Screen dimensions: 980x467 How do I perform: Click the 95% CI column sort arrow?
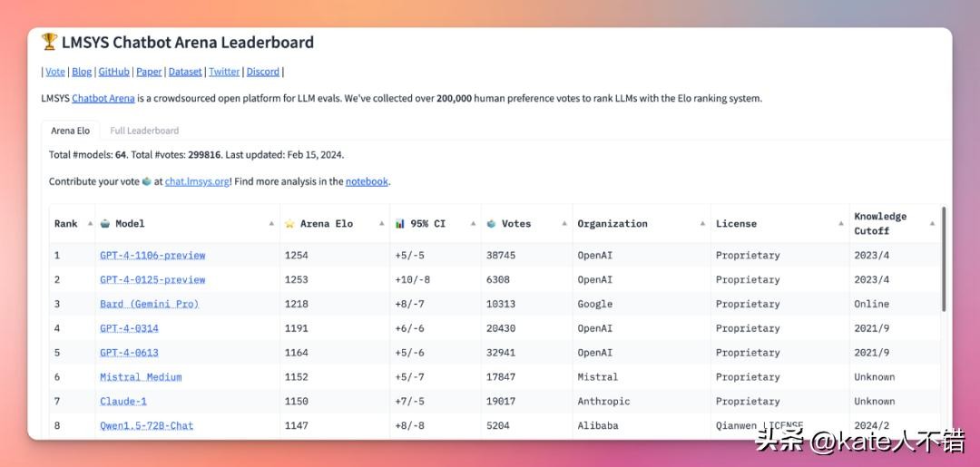point(475,223)
